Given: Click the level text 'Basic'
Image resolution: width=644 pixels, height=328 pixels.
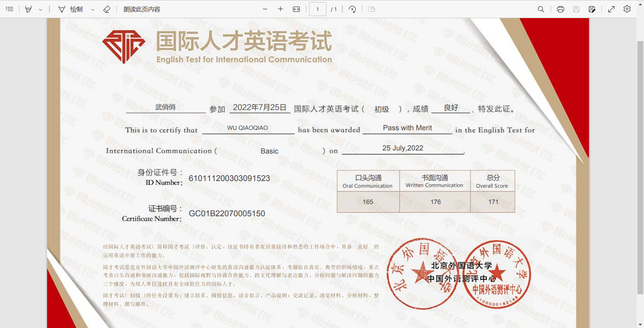Looking at the screenshot, I should 269,151.
